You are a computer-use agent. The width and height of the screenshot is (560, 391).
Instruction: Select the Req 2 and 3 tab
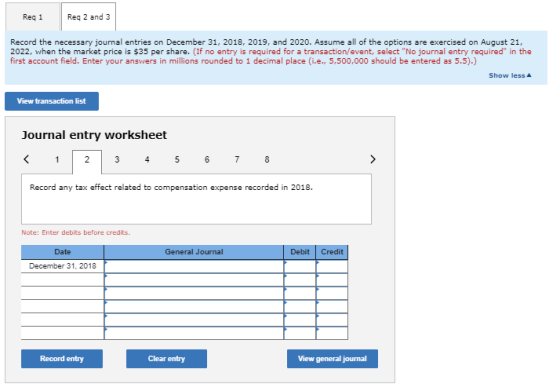click(89, 17)
